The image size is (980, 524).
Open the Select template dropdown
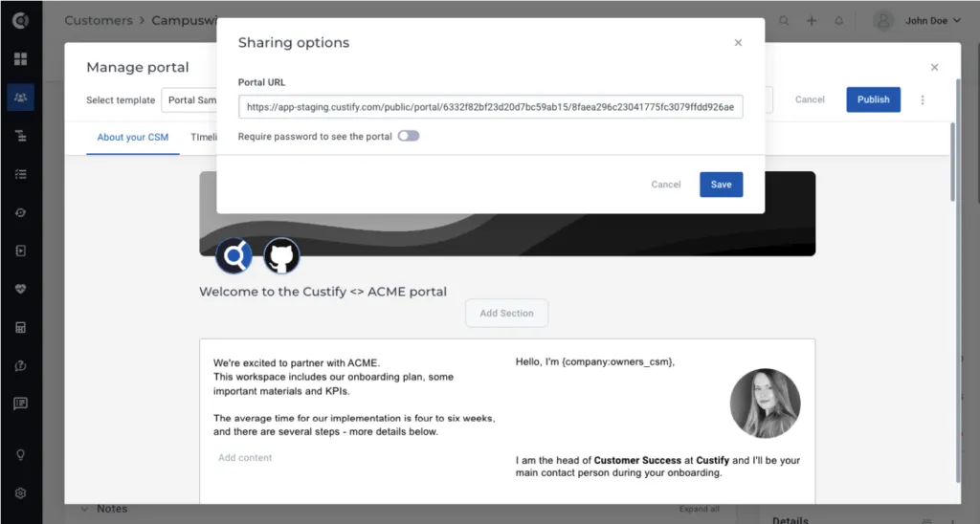click(x=190, y=100)
